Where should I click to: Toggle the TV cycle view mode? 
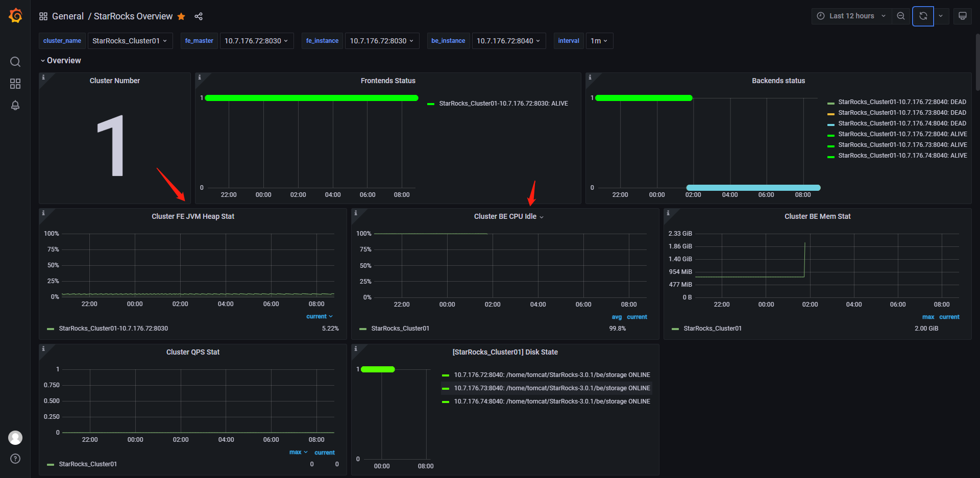click(x=962, y=16)
